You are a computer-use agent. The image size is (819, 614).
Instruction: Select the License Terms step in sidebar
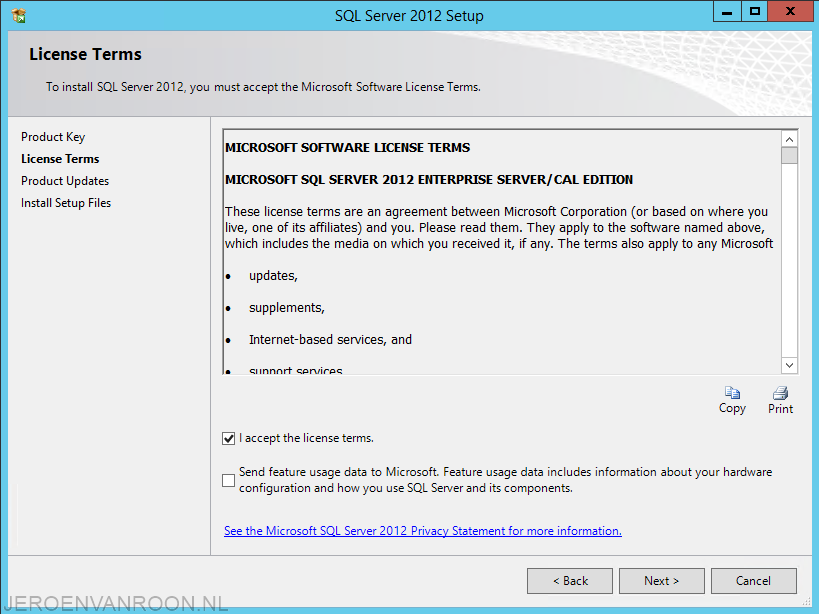click(60, 159)
